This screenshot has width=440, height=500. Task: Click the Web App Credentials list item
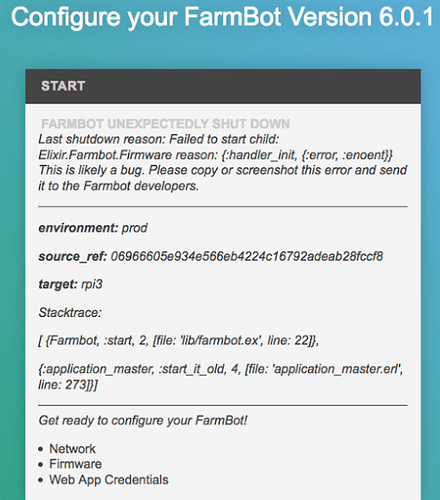109,480
